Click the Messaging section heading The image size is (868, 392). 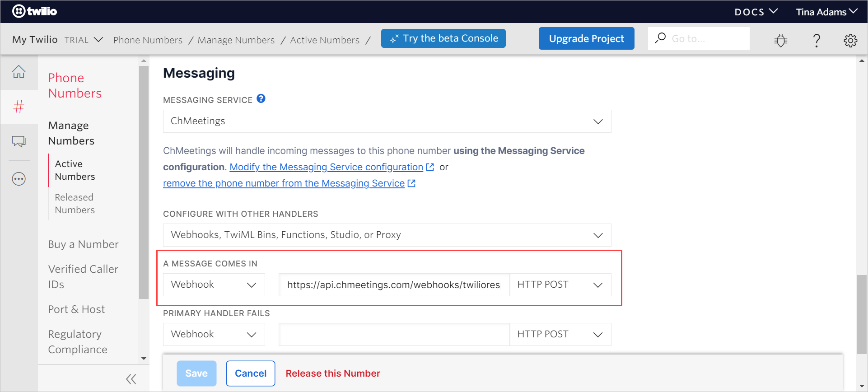[199, 73]
